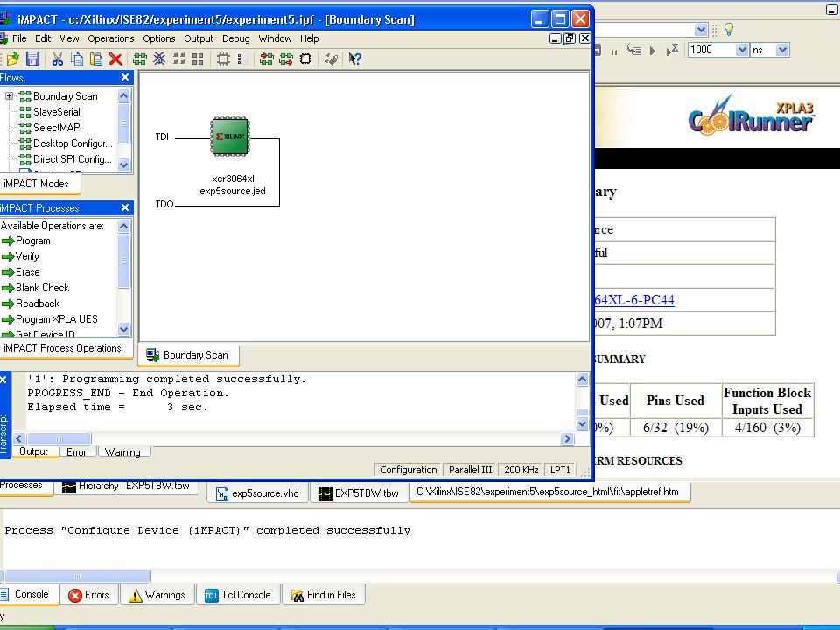840x630 pixels.
Task: Open the 64XL-6-PC44 device link
Action: pos(634,299)
